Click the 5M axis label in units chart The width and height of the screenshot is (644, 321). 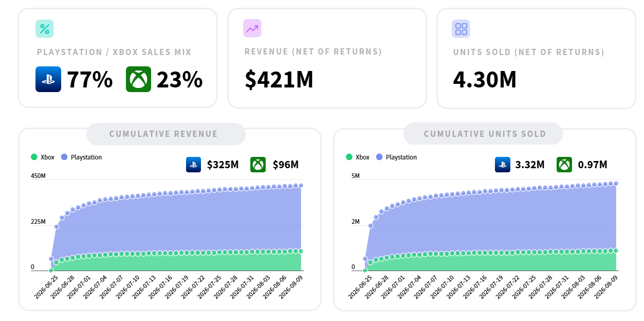pyautogui.click(x=355, y=176)
